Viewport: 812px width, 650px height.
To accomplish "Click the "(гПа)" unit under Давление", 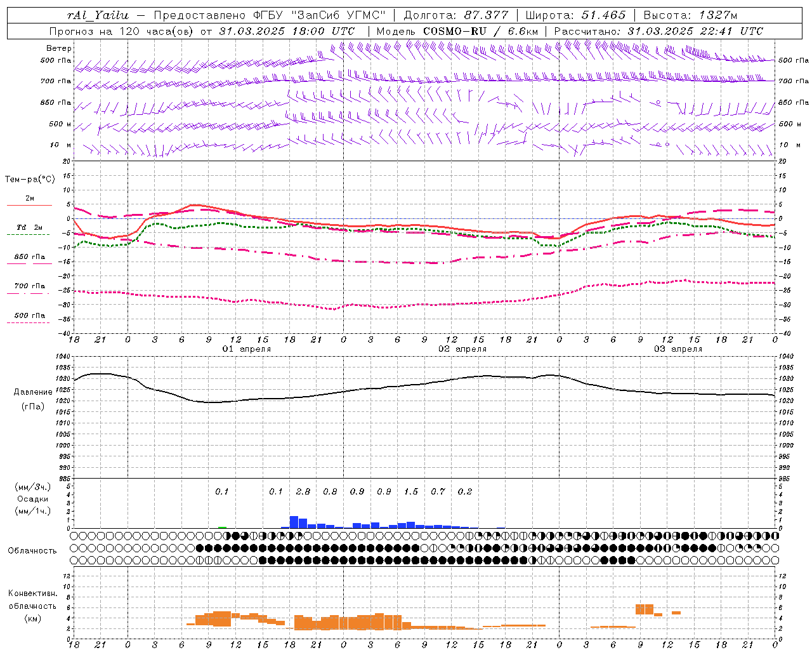I will point(33,407).
